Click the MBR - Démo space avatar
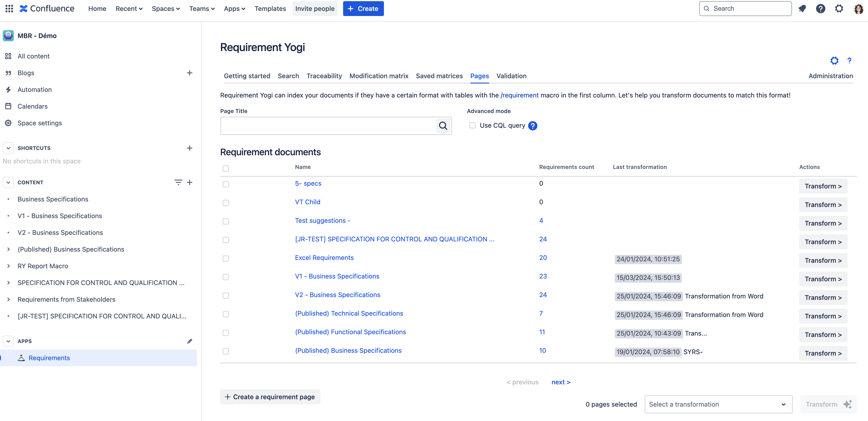This screenshot has height=421, width=868. (8, 36)
